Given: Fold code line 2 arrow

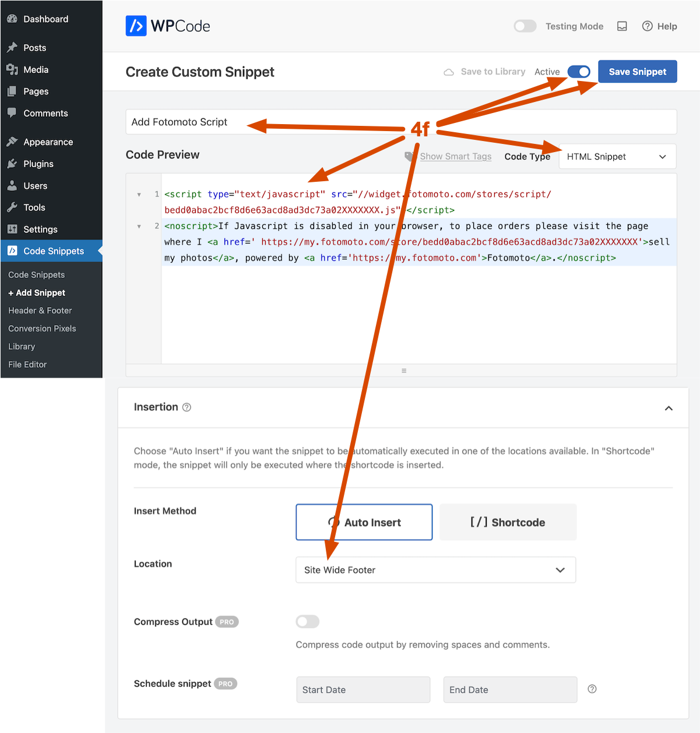Looking at the screenshot, I should (139, 226).
